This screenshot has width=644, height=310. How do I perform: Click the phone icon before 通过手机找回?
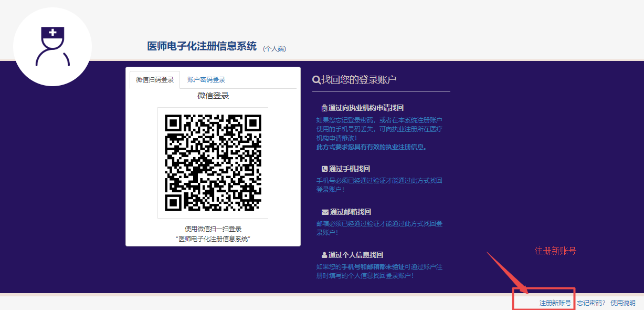tap(324, 169)
